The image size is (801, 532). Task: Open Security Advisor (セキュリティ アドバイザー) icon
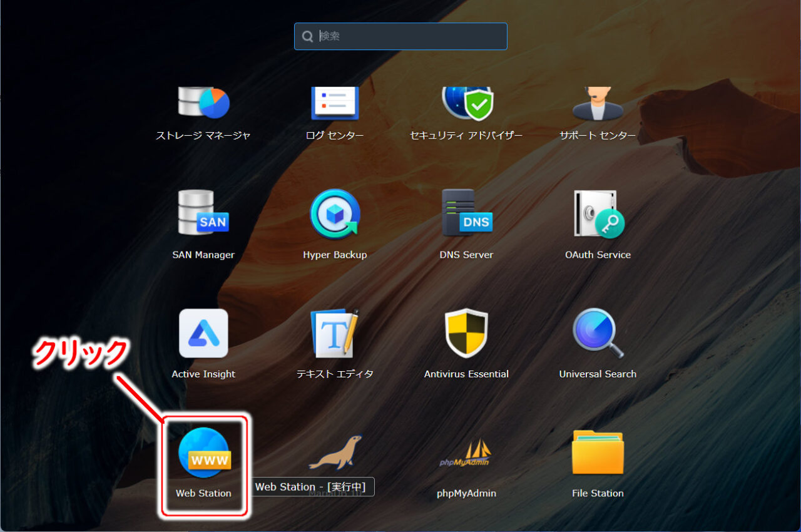click(467, 103)
